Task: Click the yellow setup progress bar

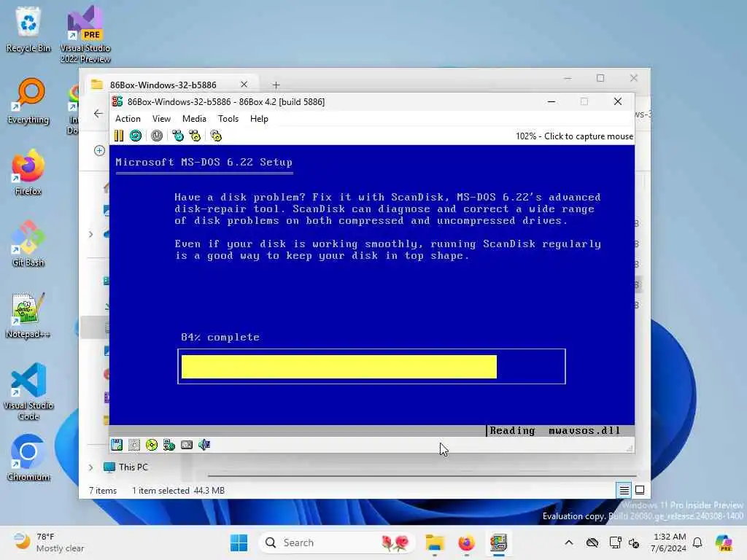Action: pyautogui.click(x=338, y=367)
